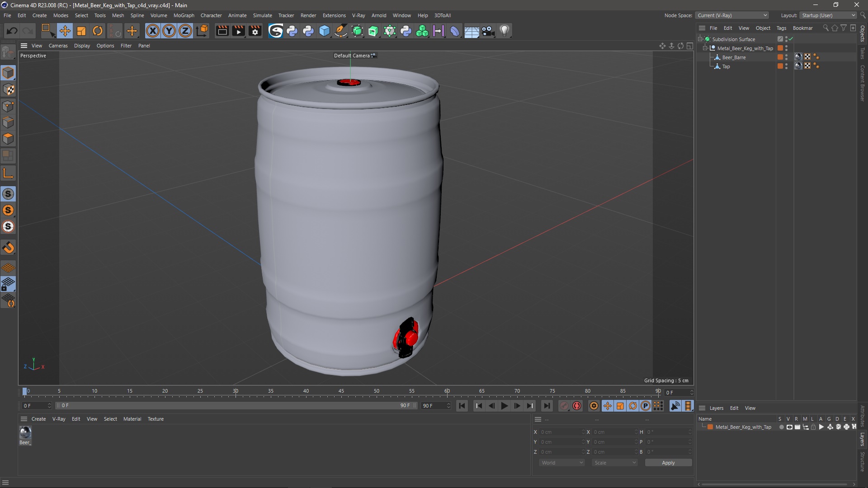The width and height of the screenshot is (868, 488).
Task: Click Tap orange layer swatch
Action: point(780,66)
